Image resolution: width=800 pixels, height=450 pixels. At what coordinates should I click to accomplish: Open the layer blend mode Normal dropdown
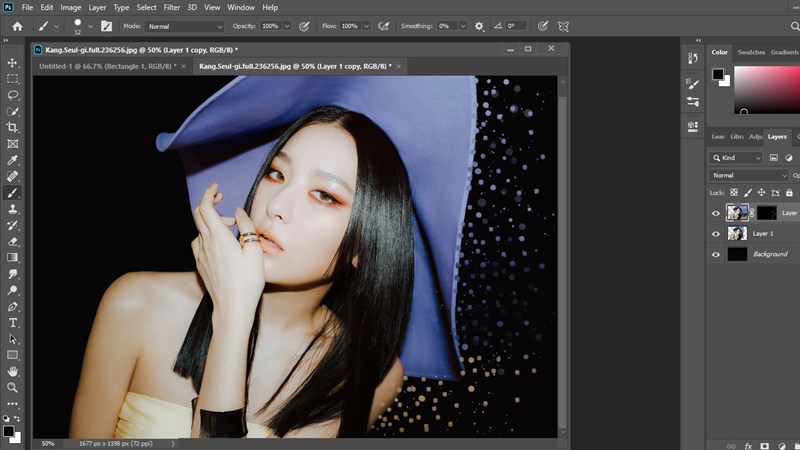pos(748,176)
